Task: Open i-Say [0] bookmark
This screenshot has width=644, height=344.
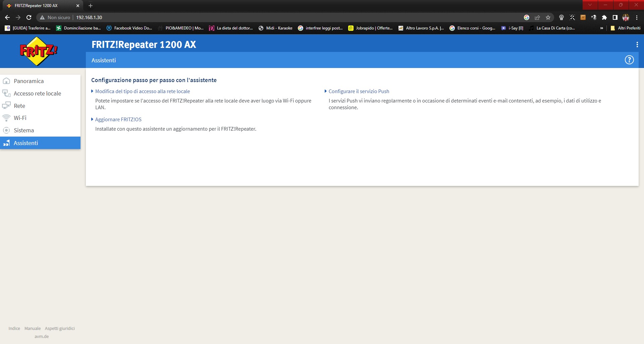Action: (x=512, y=28)
